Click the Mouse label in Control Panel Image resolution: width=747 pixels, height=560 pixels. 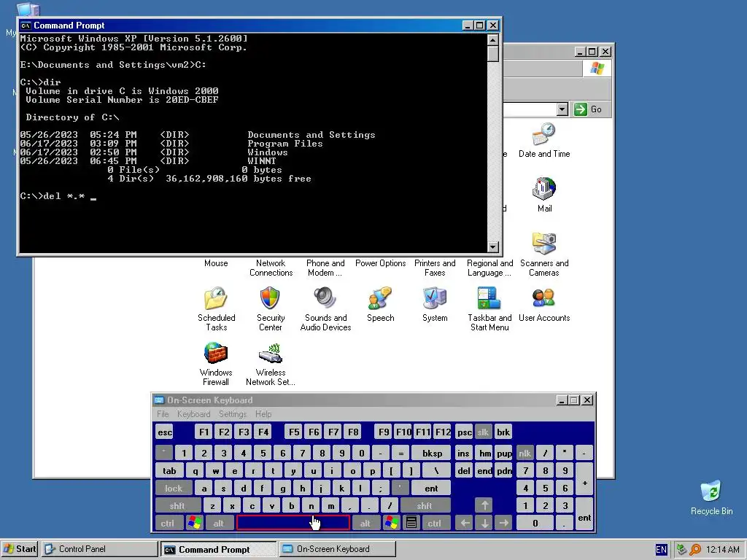[x=216, y=263]
